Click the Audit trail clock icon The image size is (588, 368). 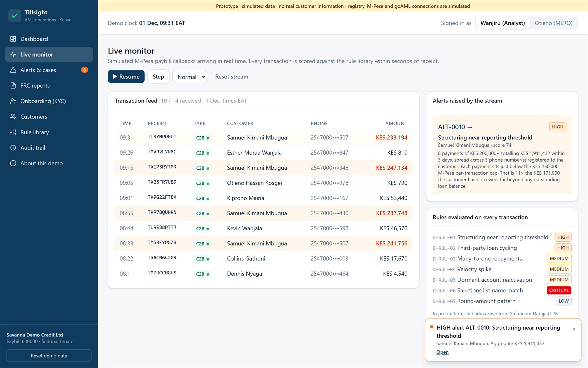pos(13,148)
